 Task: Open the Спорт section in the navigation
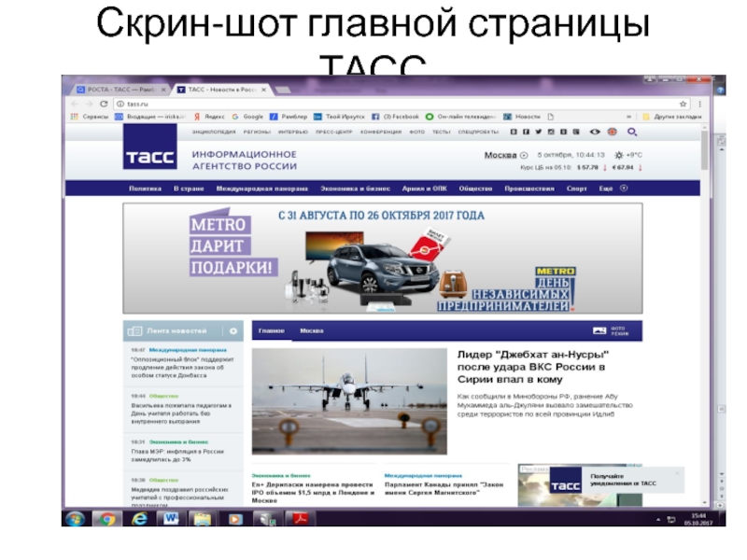point(577,189)
